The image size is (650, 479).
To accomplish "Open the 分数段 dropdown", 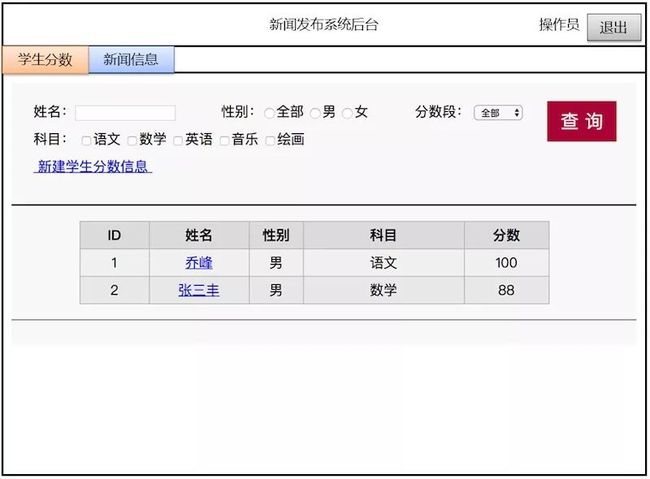I will pyautogui.click(x=498, y=113).
